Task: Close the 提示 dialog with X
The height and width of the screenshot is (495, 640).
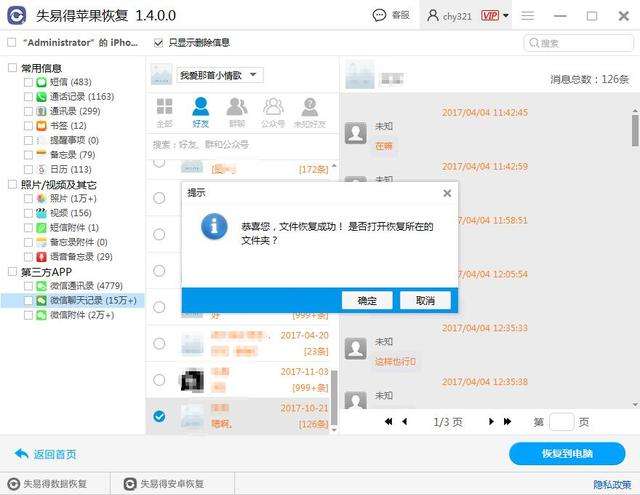Action: point(447,193)
